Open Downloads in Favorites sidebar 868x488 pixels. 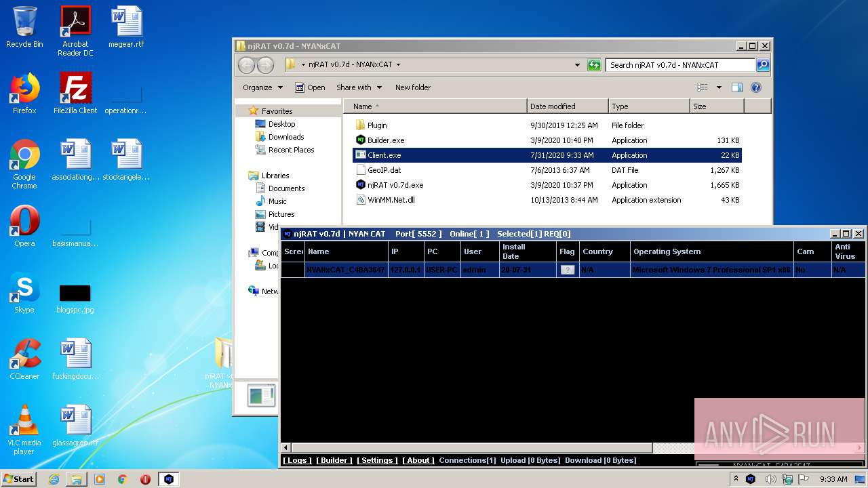pyautogui.click(x=279, y=137)
